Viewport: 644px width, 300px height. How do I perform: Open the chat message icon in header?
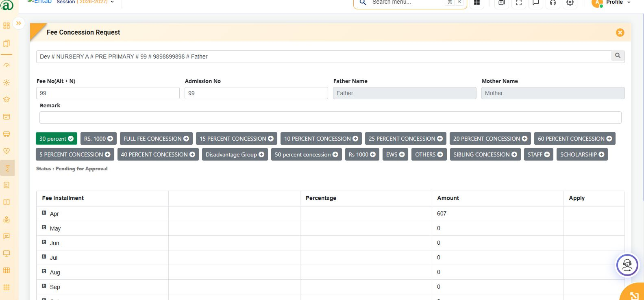coord(536,3)
